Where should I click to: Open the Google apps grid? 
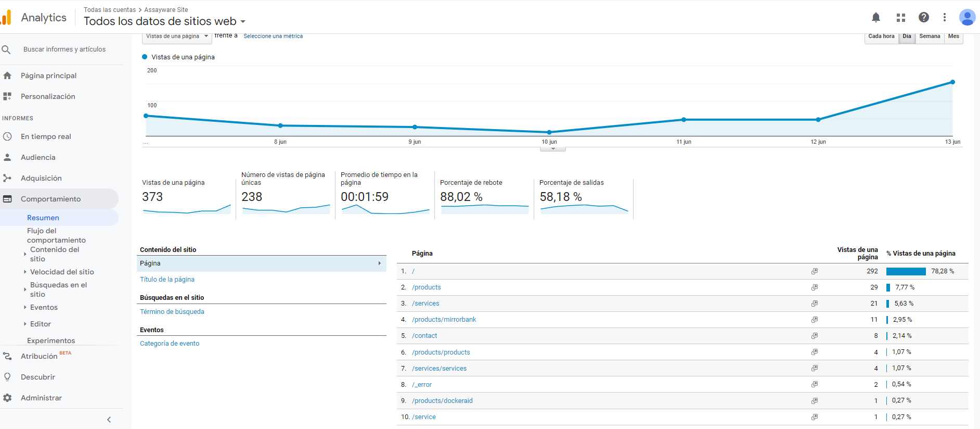point(901,17)
